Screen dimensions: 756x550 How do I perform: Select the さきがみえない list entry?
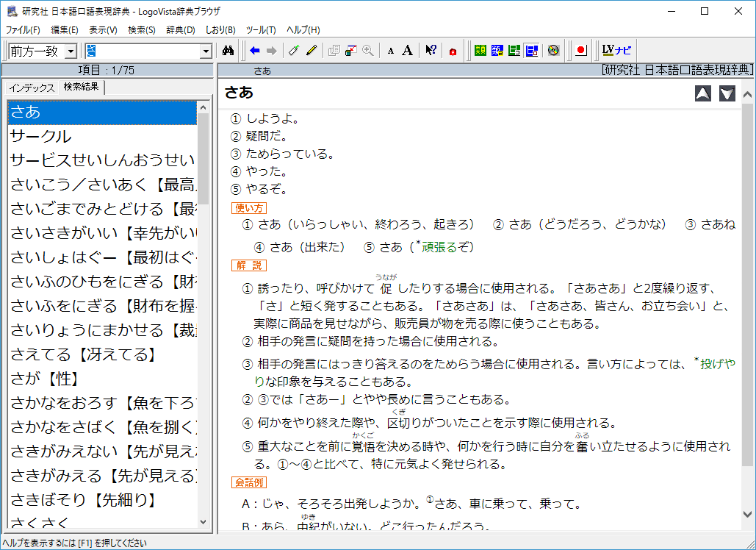pyautogui.click(x=102, y=451)
